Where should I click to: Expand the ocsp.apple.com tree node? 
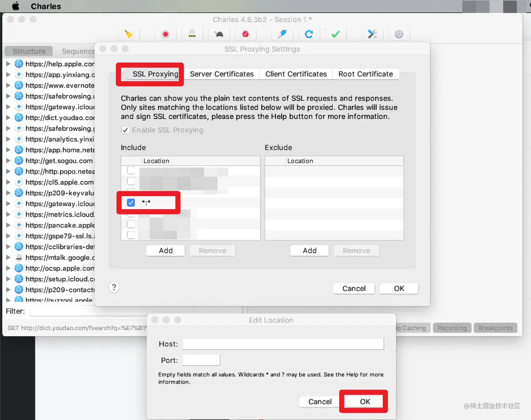8,268
